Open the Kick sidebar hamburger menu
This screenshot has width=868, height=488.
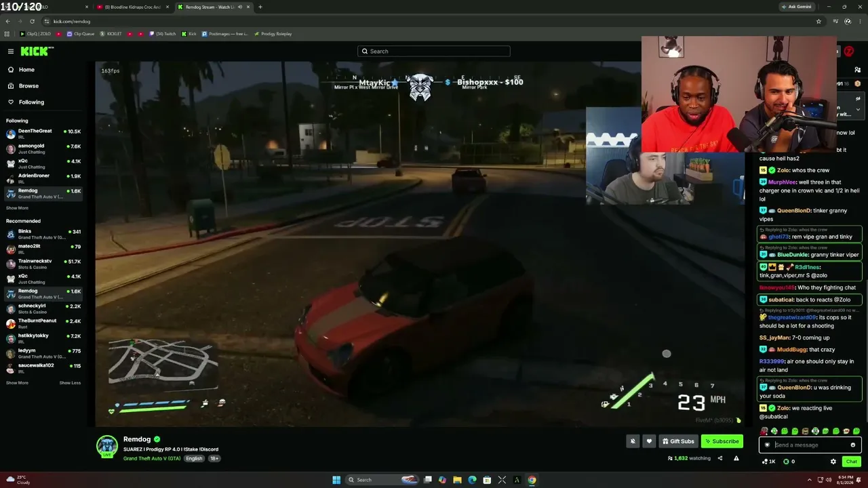pyautogui.click(x=11, y=52)
